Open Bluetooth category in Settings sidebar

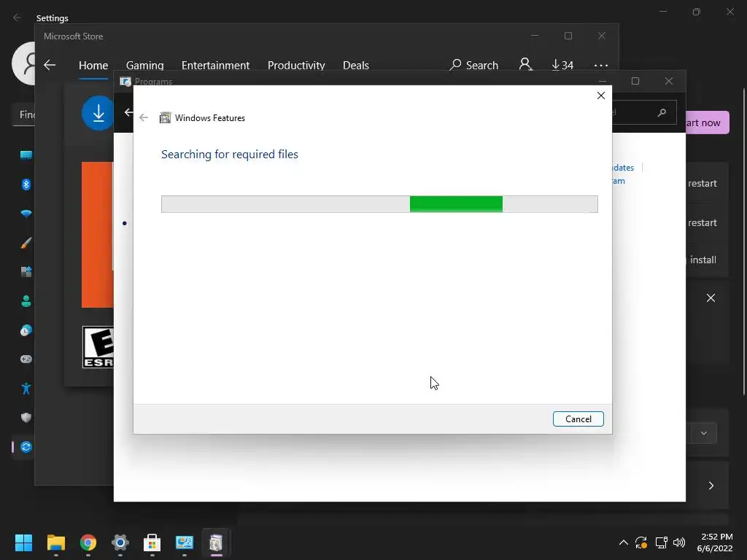[x=26, y=184]
